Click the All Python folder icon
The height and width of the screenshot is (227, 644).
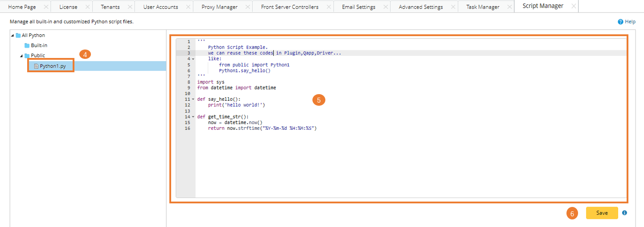point(18,35)
